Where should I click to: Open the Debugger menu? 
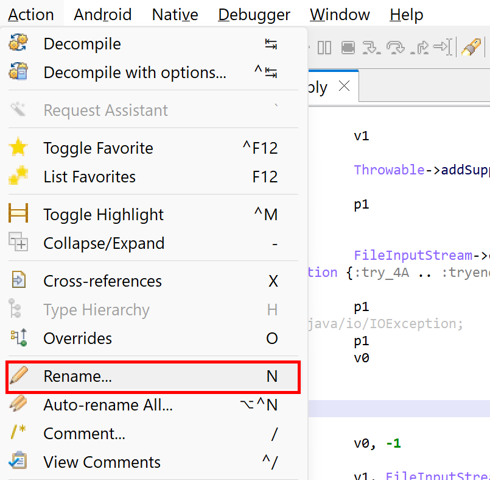[x=254, y=15]
